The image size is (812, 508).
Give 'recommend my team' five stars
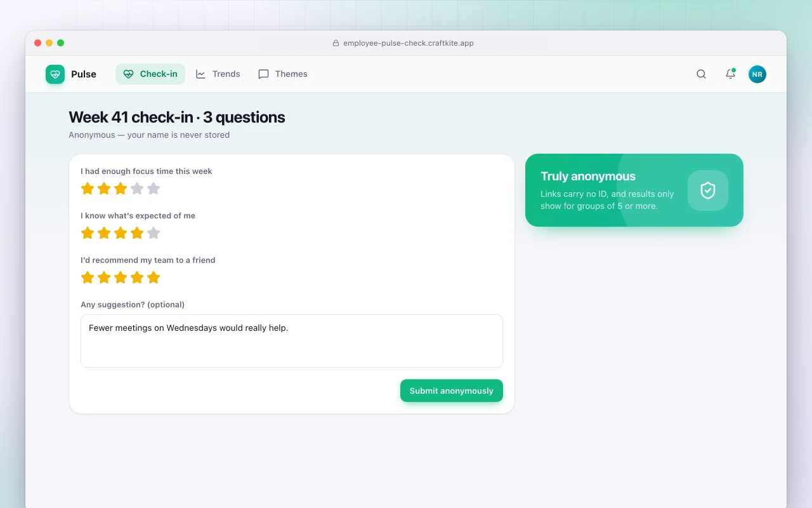(x=154, y=277)
